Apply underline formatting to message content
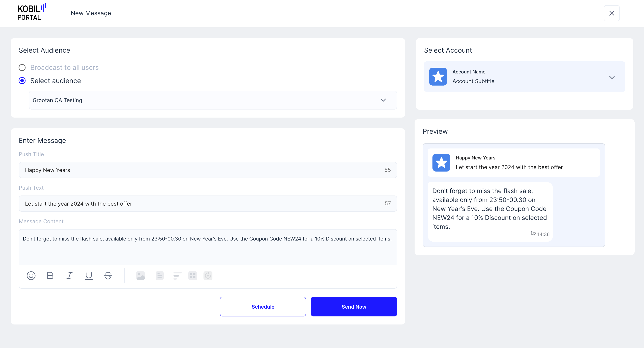This screenshot has height=348, width=644. pos(89,276)
